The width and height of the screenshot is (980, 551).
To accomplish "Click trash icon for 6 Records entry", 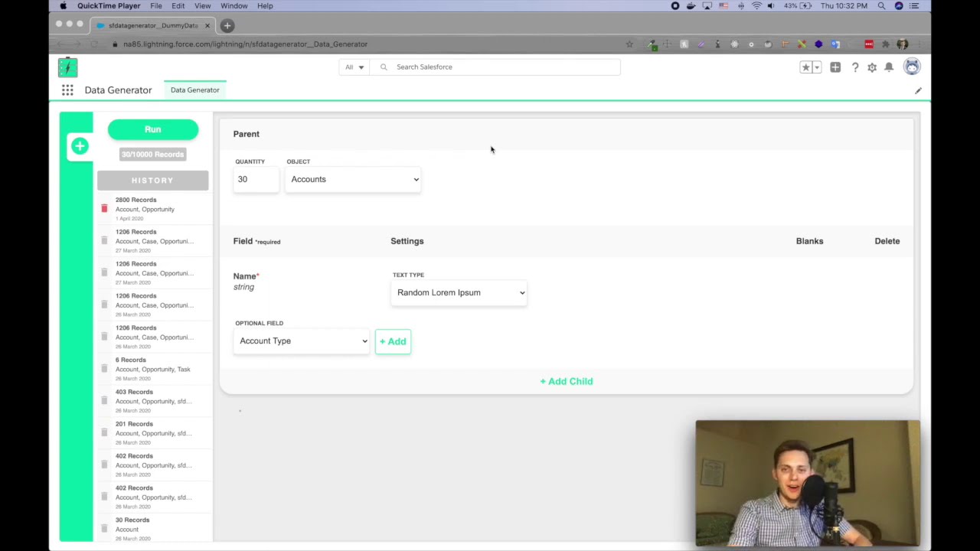I will [104, 368].
